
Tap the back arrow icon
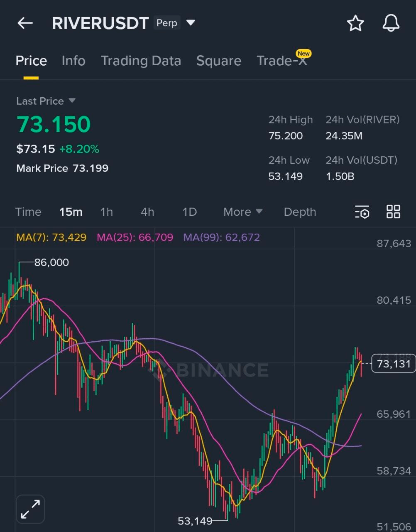point(25,23)
